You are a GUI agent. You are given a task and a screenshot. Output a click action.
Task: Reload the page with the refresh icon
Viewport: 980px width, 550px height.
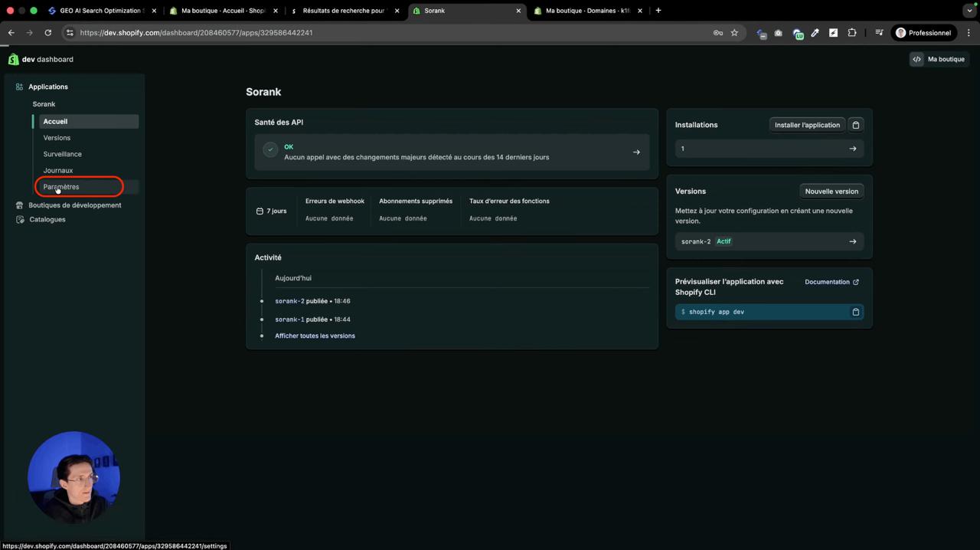pyautogui.click(x=47, y=33)
